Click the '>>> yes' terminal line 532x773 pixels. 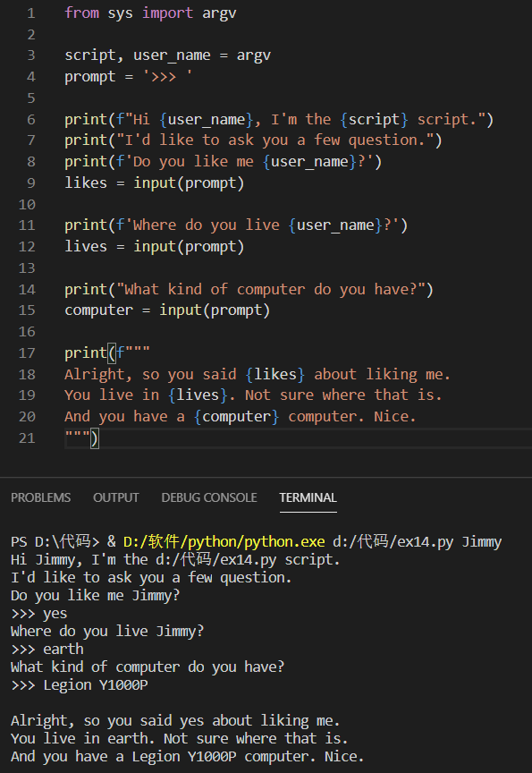tap(39, 613)
